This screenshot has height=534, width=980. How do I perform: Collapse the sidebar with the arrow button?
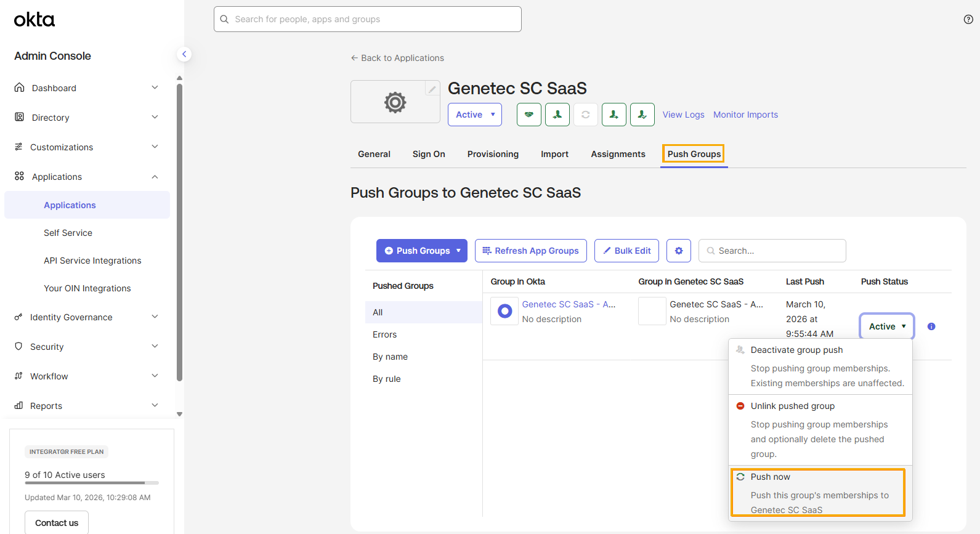tap(184, 54)
